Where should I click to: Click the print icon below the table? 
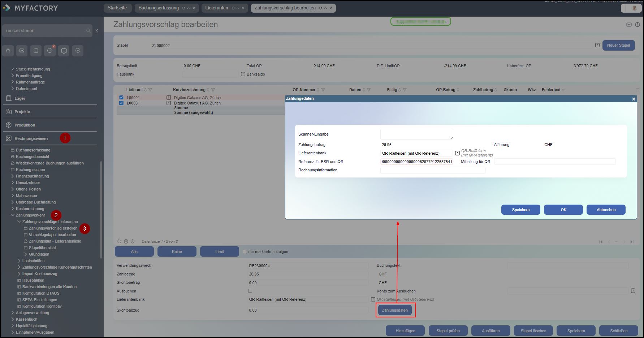click(x=126, y=241)
